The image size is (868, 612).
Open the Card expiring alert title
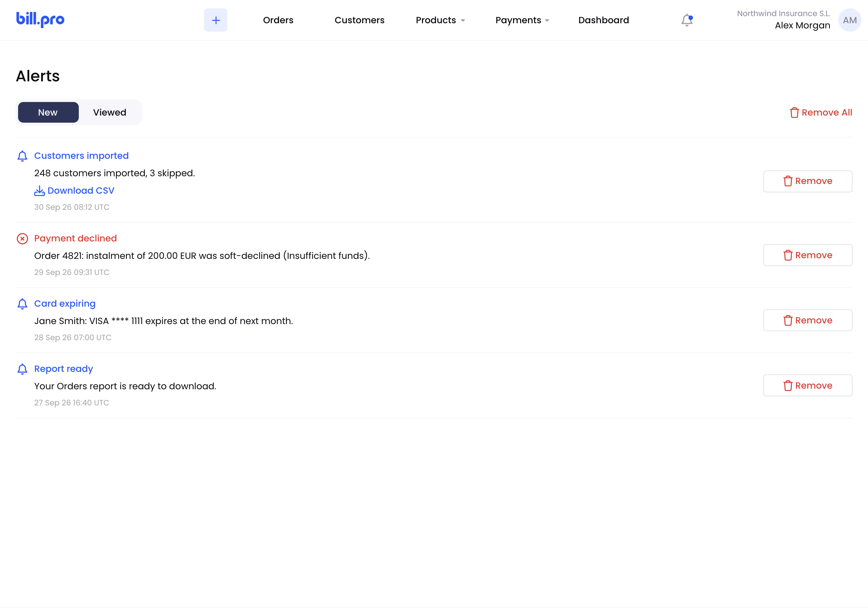pos(65,304)
